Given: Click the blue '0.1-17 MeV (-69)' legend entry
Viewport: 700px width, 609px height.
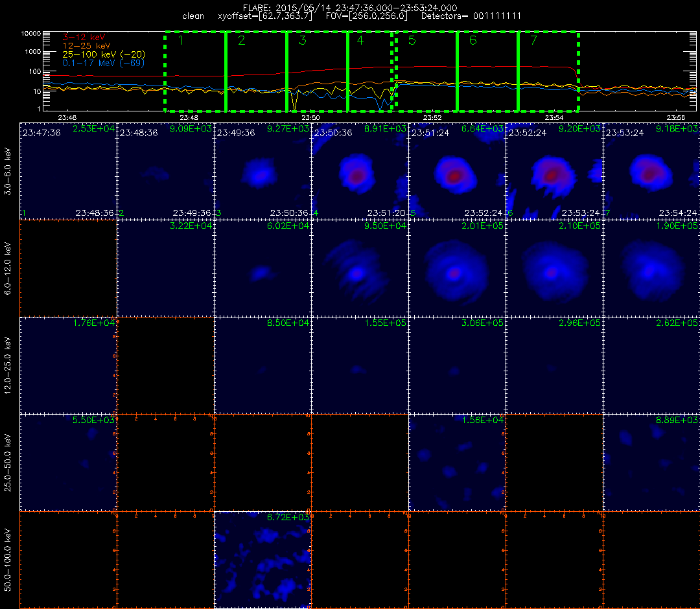Looking at the screenshot, I should click(x=104, y=63).
